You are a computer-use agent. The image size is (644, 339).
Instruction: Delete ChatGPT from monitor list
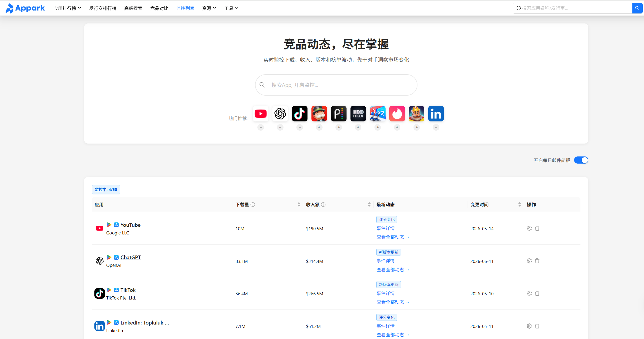click(537, 261)
